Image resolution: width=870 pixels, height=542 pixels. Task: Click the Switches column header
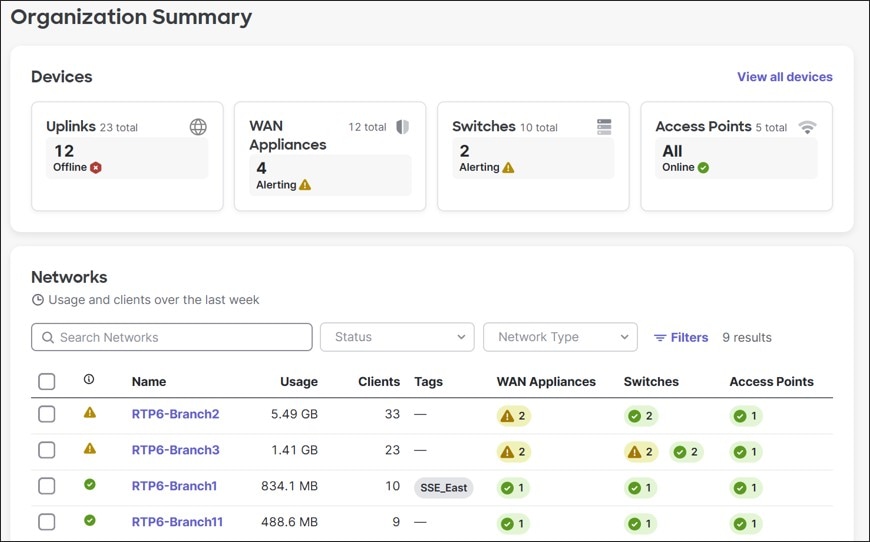pyautogui.click(x=651, y=382)
